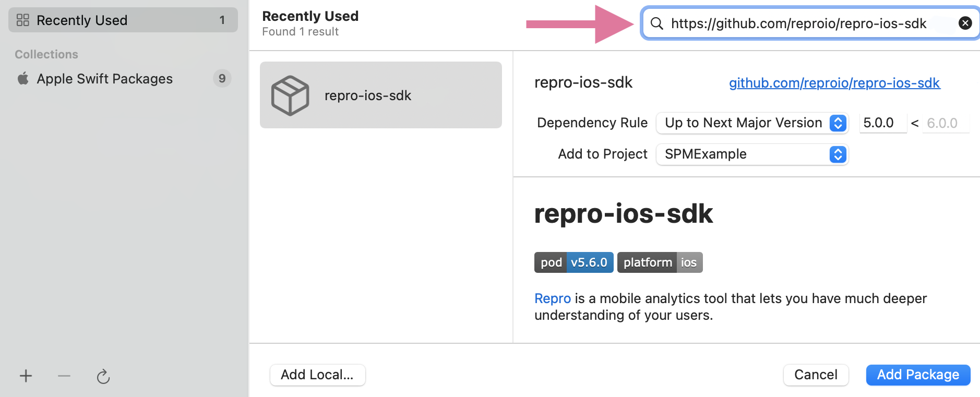The image size is (980, 397).
Task: Click the repro-ios-sdk package box icon
Action: (290, 95)
